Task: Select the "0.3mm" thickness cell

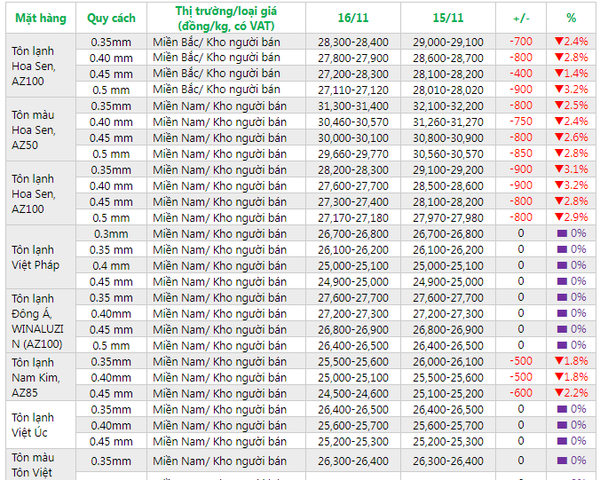Action: 111,234
